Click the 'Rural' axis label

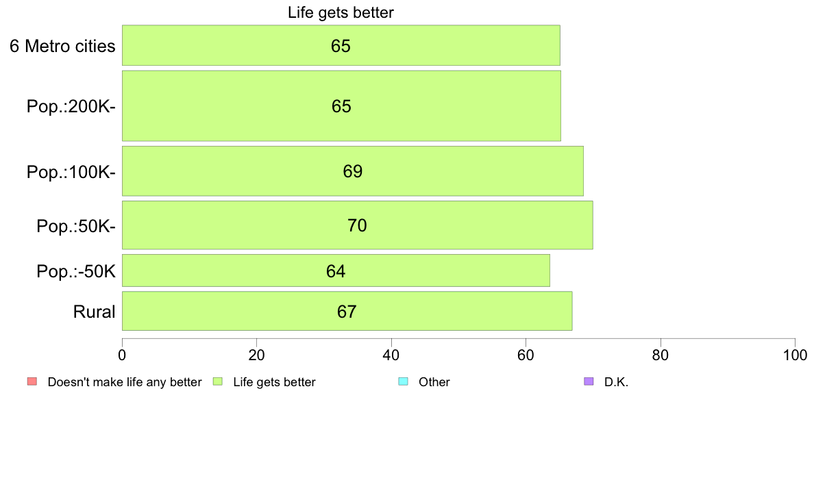click(x=94, y=312)
